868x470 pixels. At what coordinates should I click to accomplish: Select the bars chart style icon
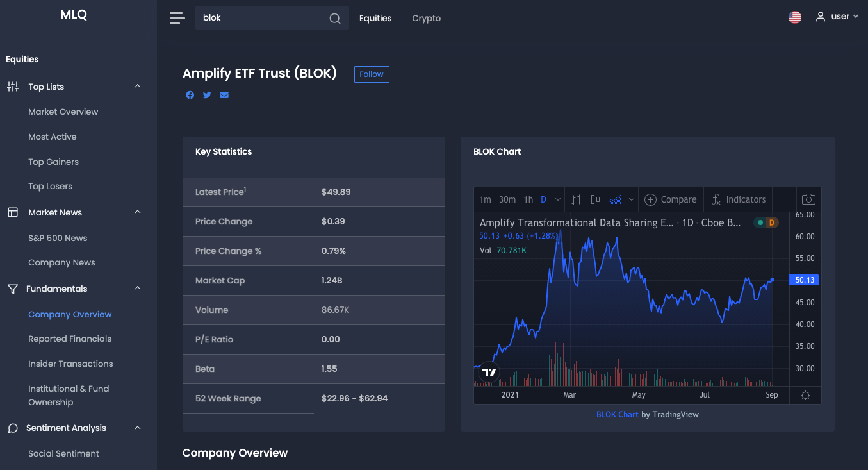(577, 199)
